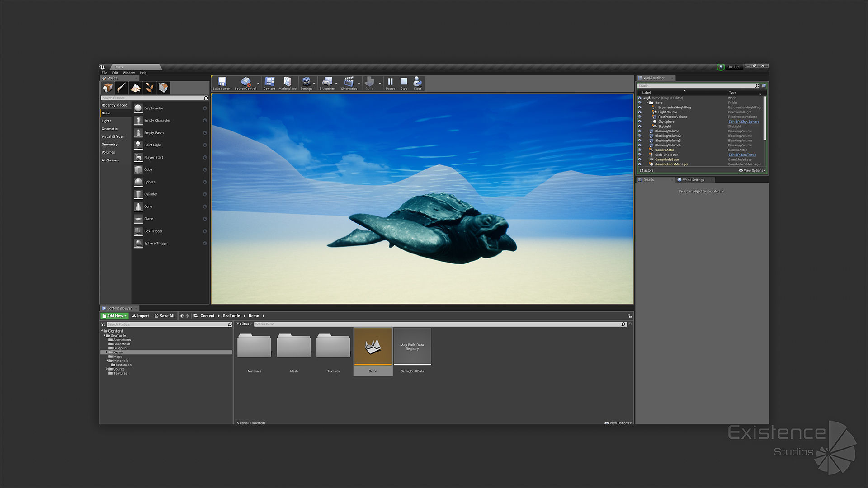The width and height of the screenshot is (868, 488).
Task: Click the Edit BP_SeaTurtle link
Action: coord(742,155)
